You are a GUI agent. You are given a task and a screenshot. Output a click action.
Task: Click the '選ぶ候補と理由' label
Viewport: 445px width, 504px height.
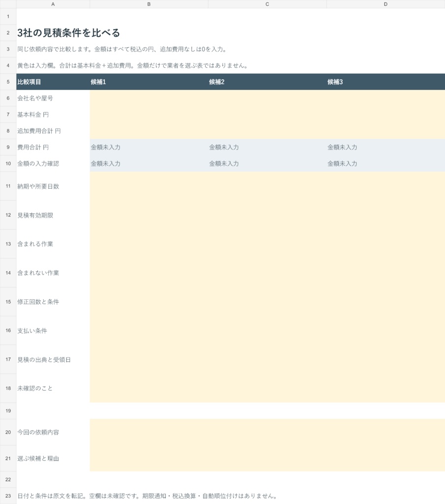pyautogui.click(x=38, y=458)
